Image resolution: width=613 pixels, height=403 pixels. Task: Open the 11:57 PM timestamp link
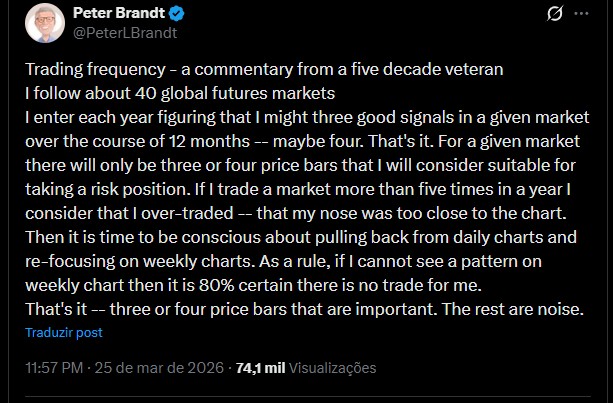click(x=50, y=367)
